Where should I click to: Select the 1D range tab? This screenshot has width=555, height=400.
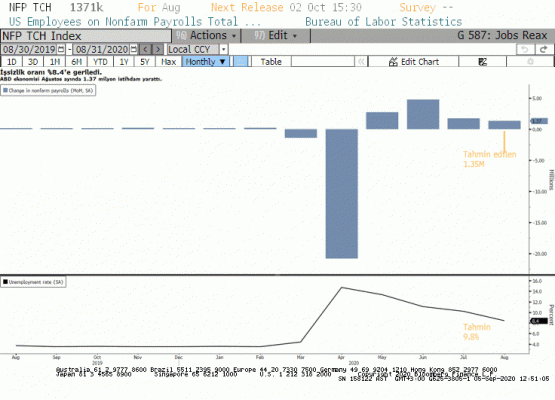coord(12,62)
